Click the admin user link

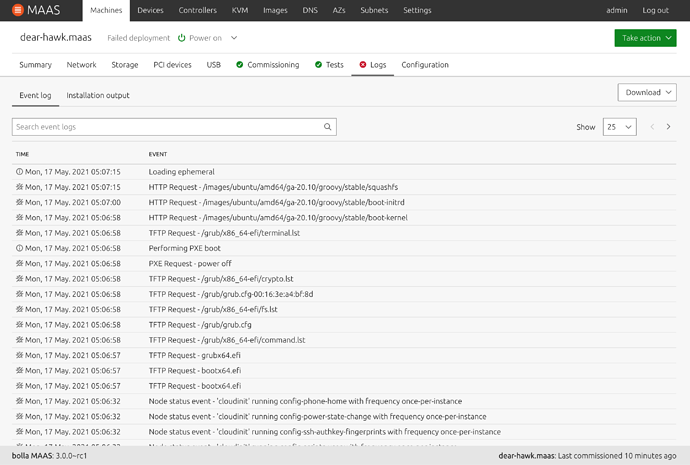pos(618,10)
